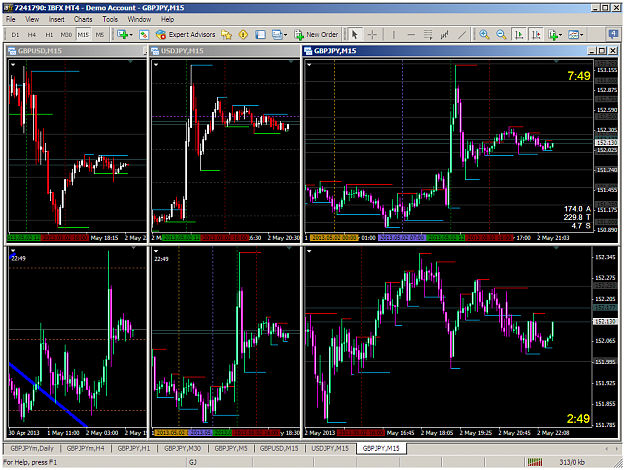The height and width of the screenshot is (470, 625).
Task: Expand the new chart dropdown arrow
Action: click(131, 35)
